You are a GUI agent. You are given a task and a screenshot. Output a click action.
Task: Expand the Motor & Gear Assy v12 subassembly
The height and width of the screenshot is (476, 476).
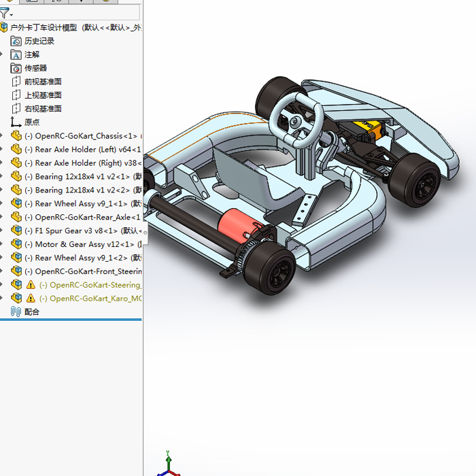coord(1,244)
